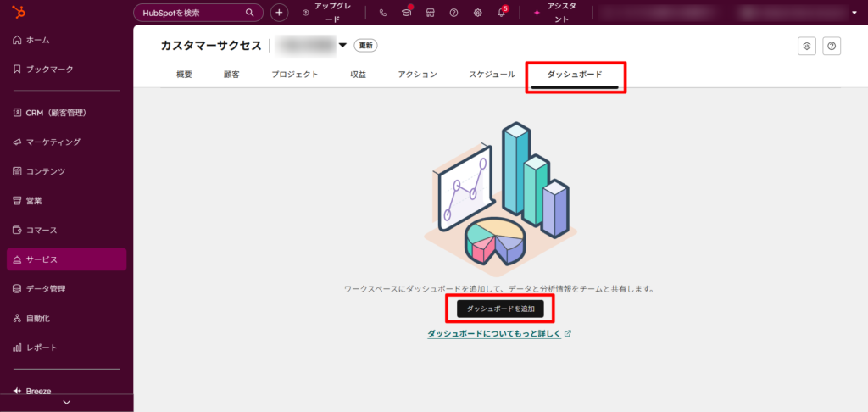Open コンテンツ in sidebar
Screen dimensions: 868x412
click(66, 171)
